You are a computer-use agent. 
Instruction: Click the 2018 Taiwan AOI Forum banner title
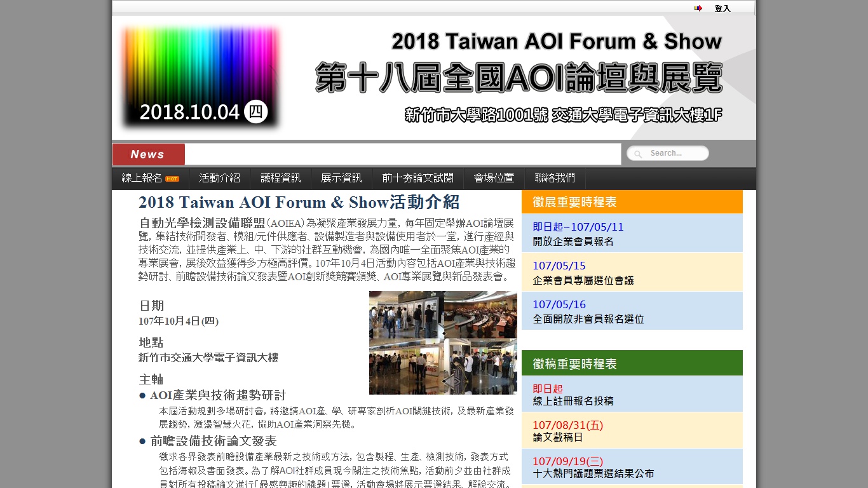(x=557, y=41)
